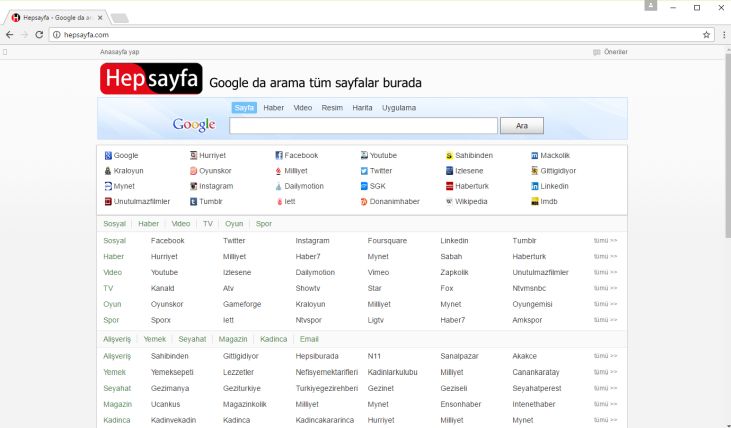Click tümü >> in the Oyun row
Image resolution: width=731 pixels, height=428 pixels.
(x=605, y=304)
